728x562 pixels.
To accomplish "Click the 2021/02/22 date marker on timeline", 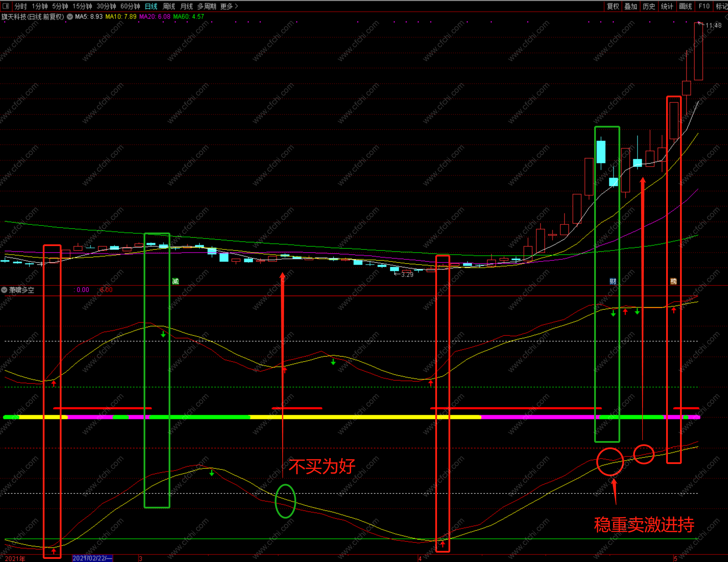I will (x=92, y=558).
